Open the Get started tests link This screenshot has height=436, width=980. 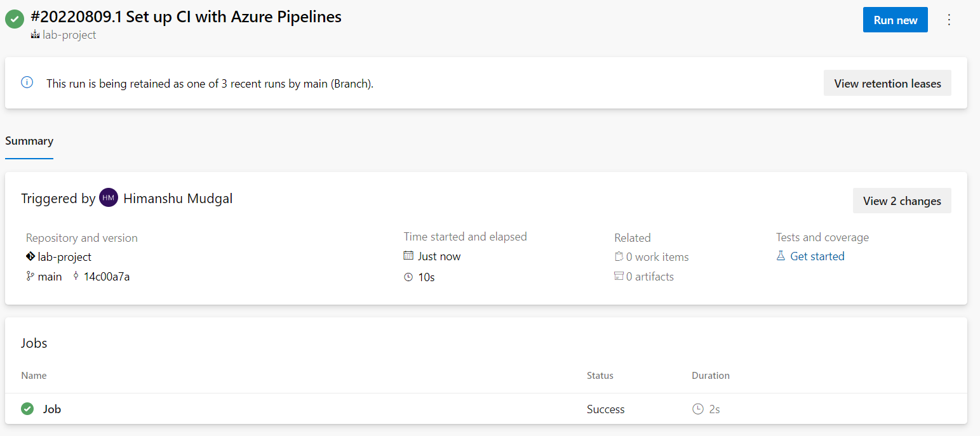pyautogui.click(x=817, y=256)
